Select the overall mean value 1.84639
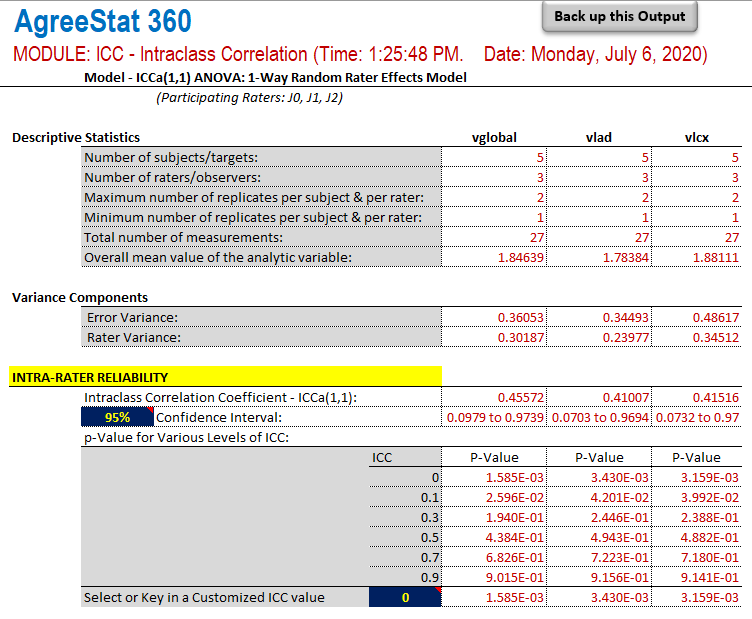This screenshot has height=619, width=752. coord(521,257)
